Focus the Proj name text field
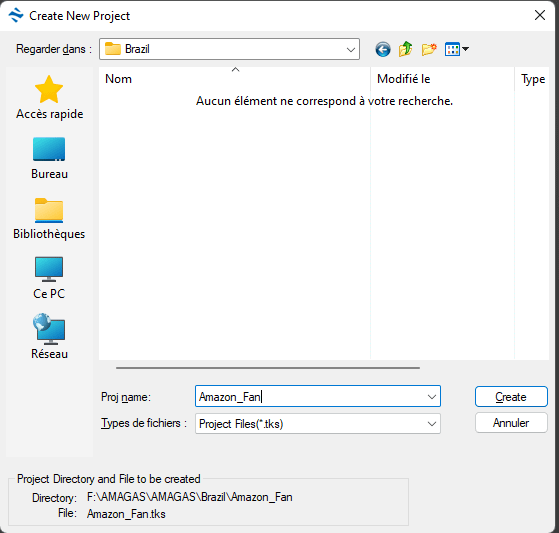Viewport: 559px width, 533px height. (x=310, y=396)
